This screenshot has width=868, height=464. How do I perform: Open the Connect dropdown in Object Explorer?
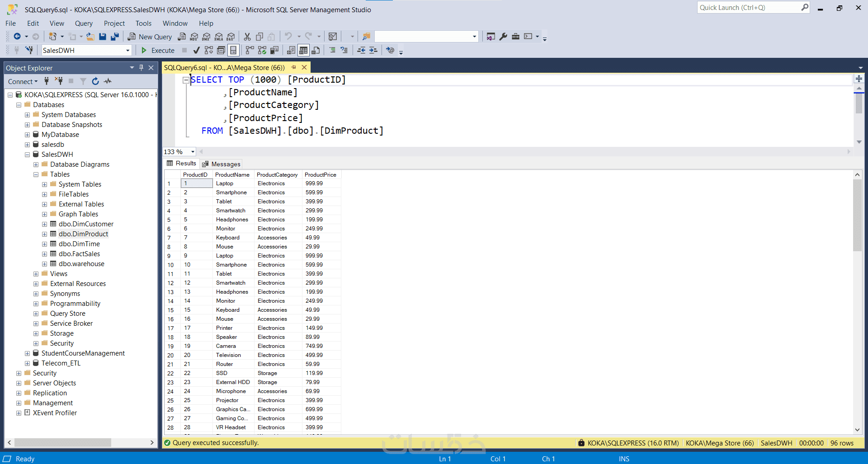[x=23, y=81]
